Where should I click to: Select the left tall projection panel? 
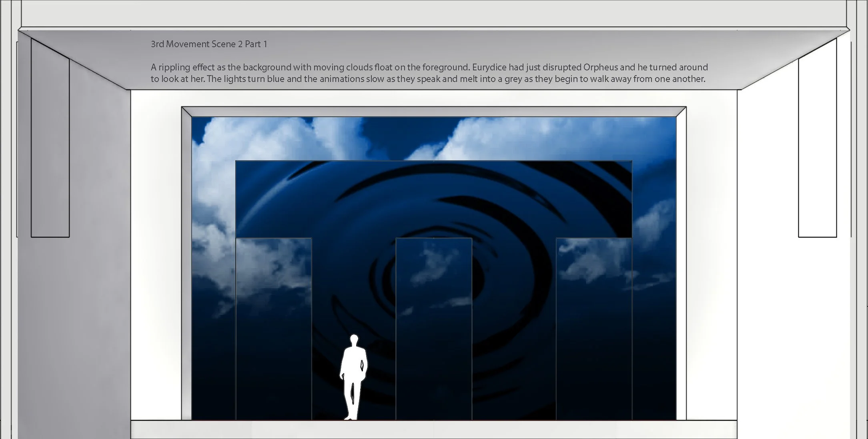click(x=274, y=328)
